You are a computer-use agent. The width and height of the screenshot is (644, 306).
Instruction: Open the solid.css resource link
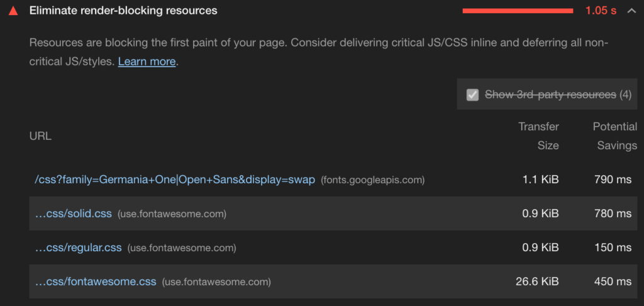(73, 214)
